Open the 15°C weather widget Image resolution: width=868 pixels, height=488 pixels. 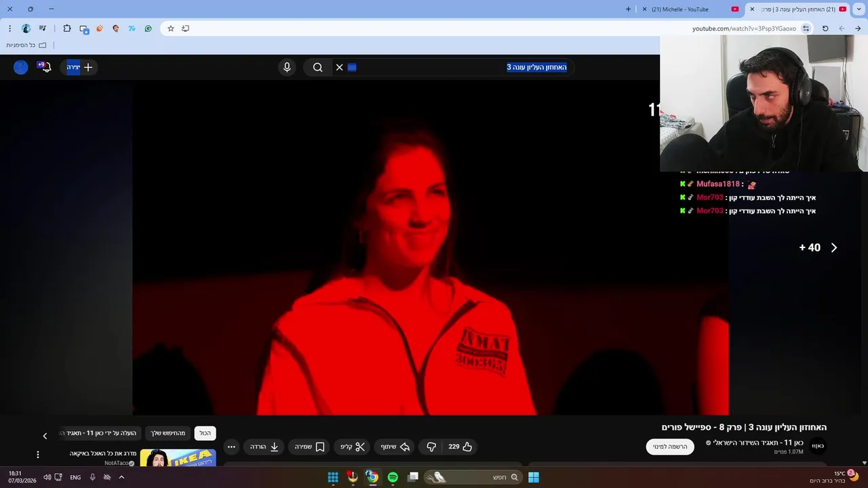click(x=835, y=477)
